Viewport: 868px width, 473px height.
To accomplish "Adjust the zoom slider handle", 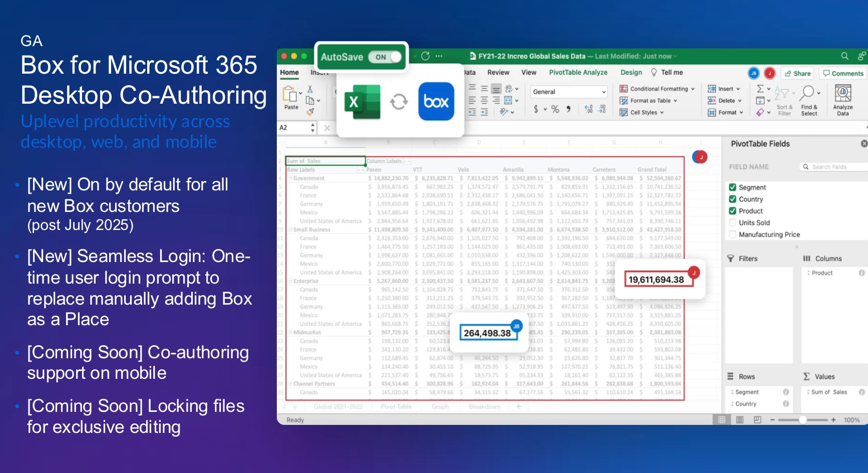I will (x=802, y=420).
